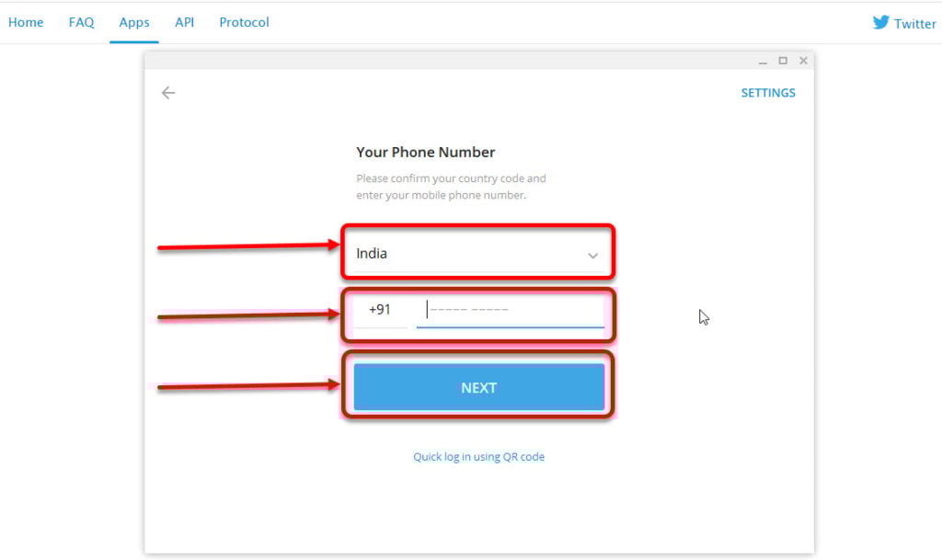Select the Apps tab

click(134, 22)
